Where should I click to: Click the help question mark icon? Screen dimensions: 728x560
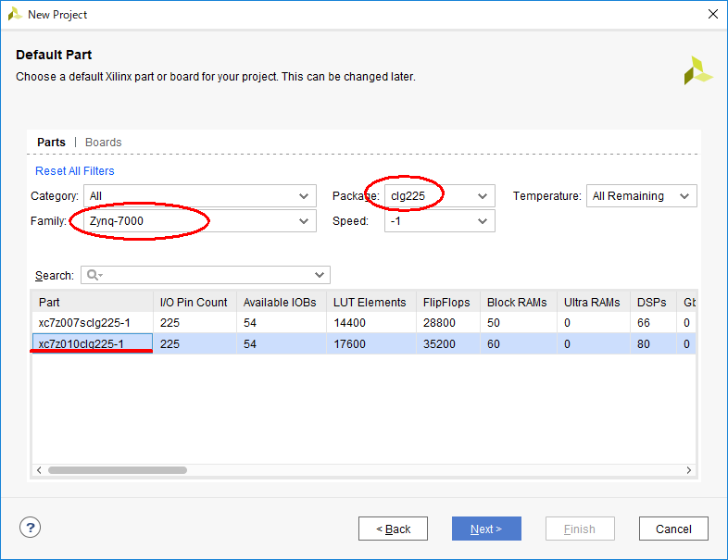point(30,528)
